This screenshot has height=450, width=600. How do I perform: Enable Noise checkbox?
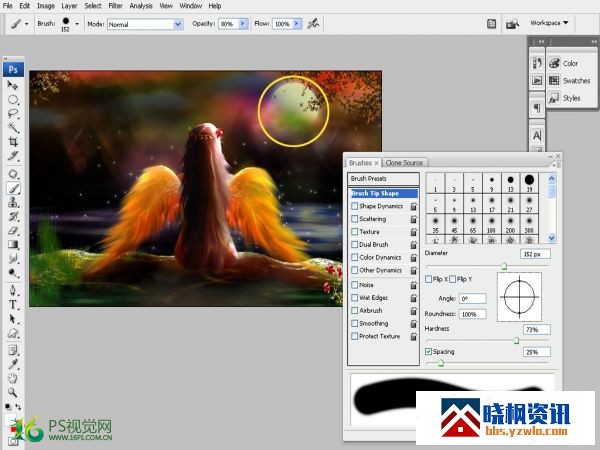click(355, 285)
